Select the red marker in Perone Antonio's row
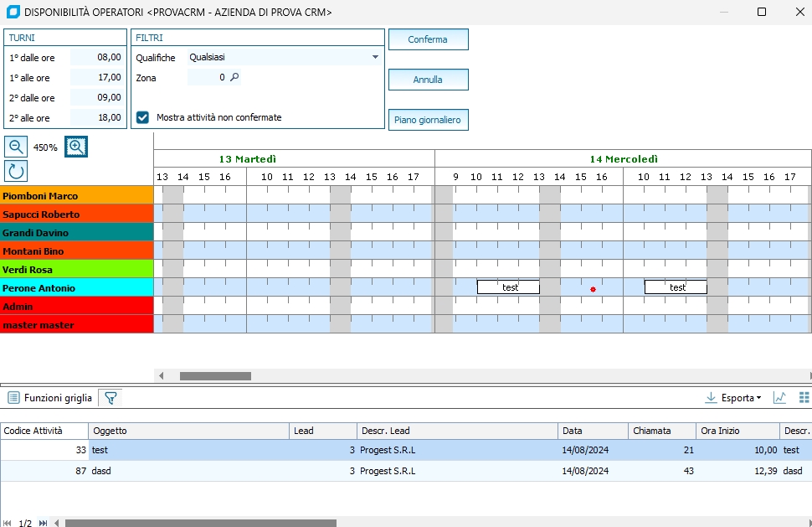The height and width of the screenshot is (527, 812). pos(593,289)
